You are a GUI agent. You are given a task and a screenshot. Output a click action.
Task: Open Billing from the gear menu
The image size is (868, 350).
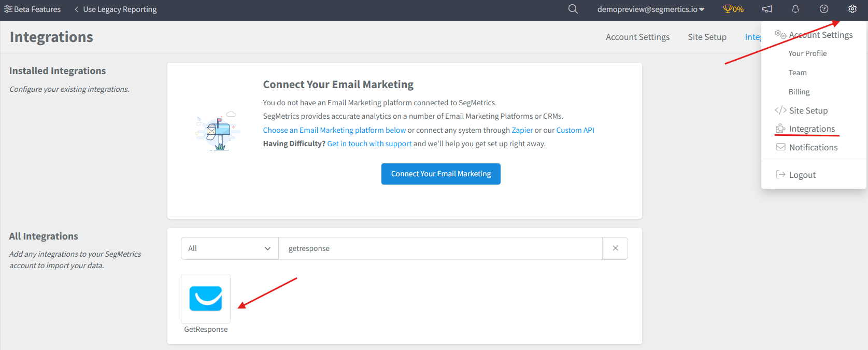point(799,92)
